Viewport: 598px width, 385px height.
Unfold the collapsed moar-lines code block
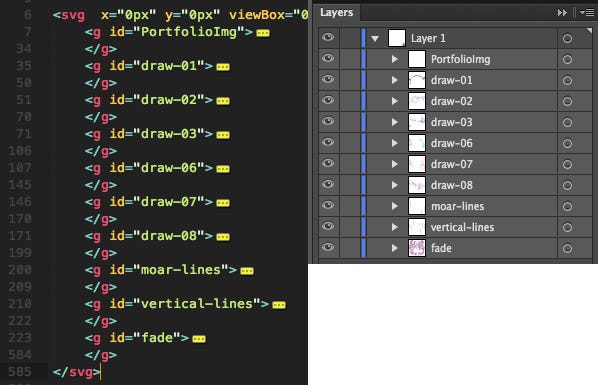(x=247, y=271)
